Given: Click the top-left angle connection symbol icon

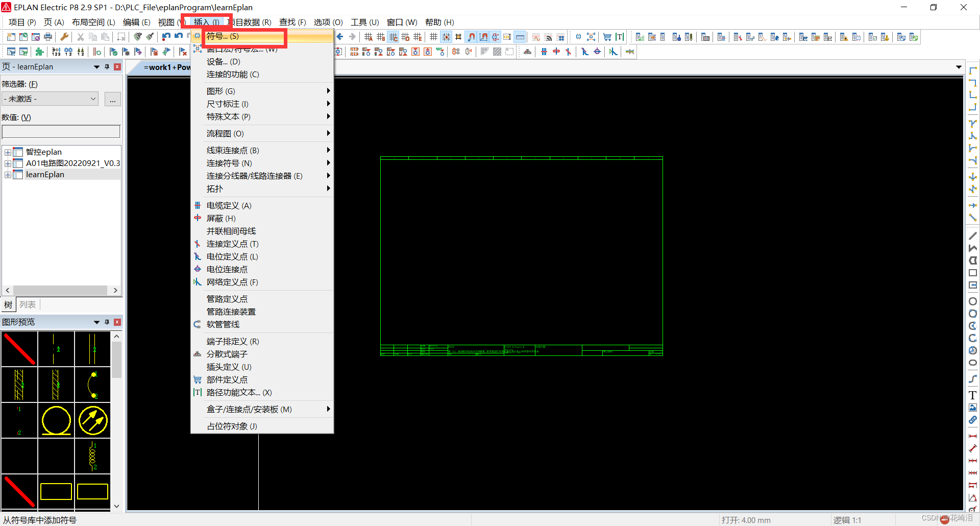Looking at the screenshot, I should tap(973, 70).
